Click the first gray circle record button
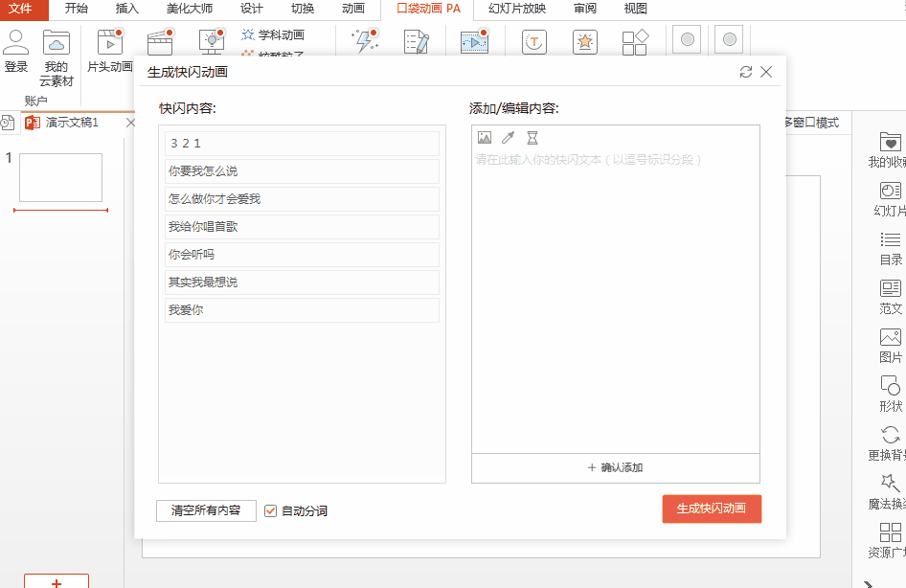 (x=687, y=39)
